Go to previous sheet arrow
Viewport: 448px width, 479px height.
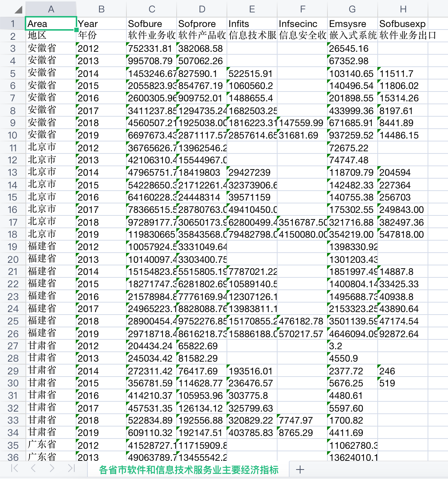[x=33, y=468]
